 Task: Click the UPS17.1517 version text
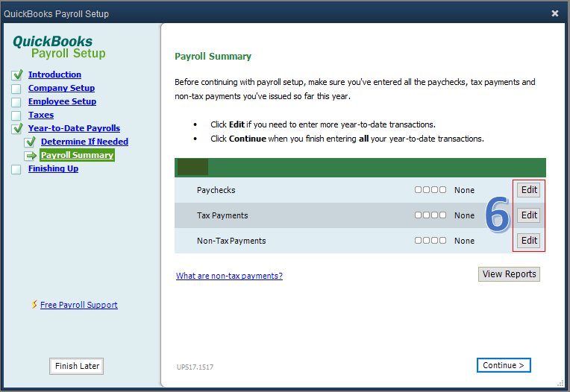coord(195,367)
